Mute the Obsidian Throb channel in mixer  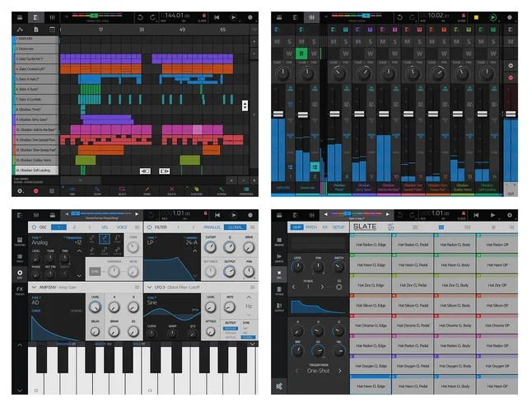(x=334, y=42)
